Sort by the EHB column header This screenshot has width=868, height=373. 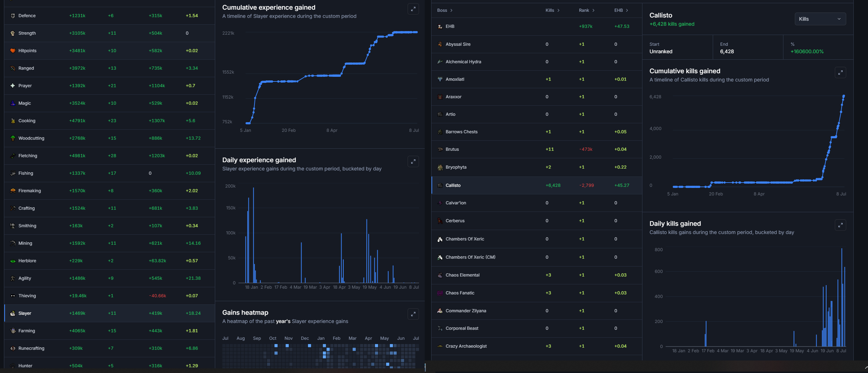[621, 10]
